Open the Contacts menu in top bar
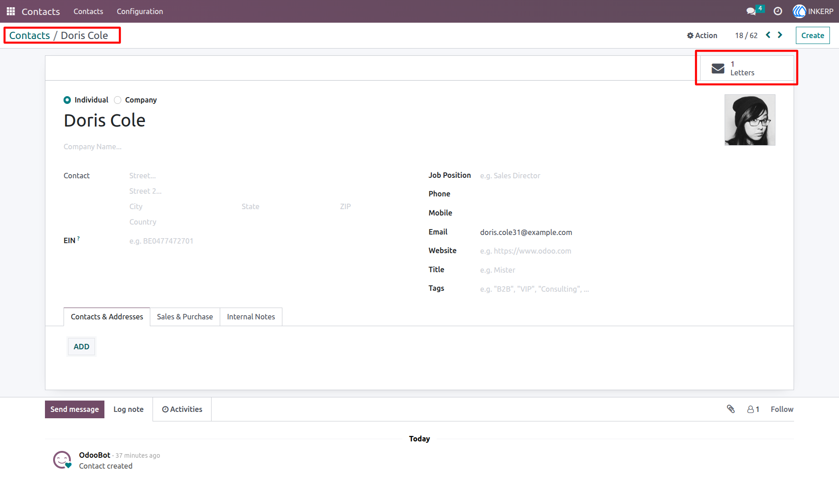Screen dimensions: 839x504 [88, 11]
